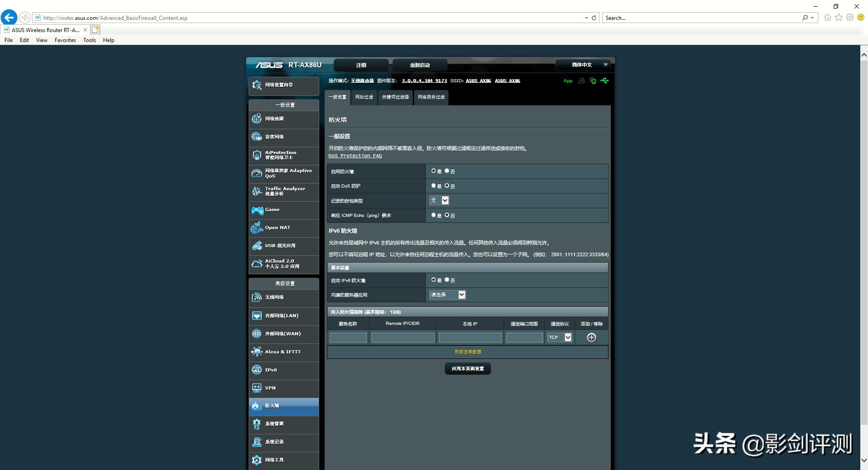Viewport: 868px width, 470px height.
Task: Open the language (简体中文) dropdown
Action: coord(583,65)
